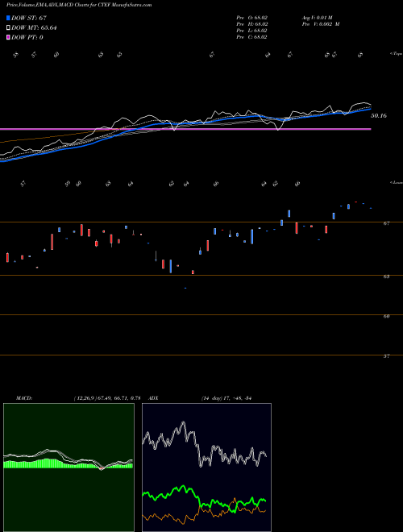
Task: Click the 'Avg V: 0.01 M' volume text
Action: point(318,18)
